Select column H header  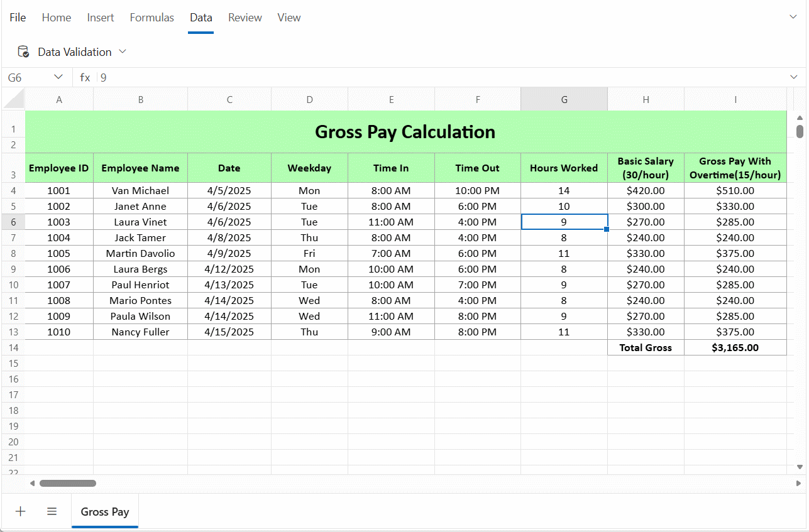click(646, 99)
